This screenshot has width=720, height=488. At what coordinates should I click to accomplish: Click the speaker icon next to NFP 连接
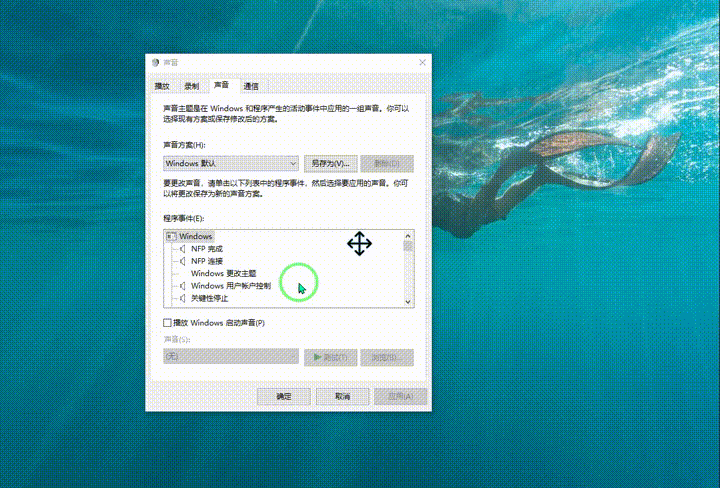click(183, 261)
